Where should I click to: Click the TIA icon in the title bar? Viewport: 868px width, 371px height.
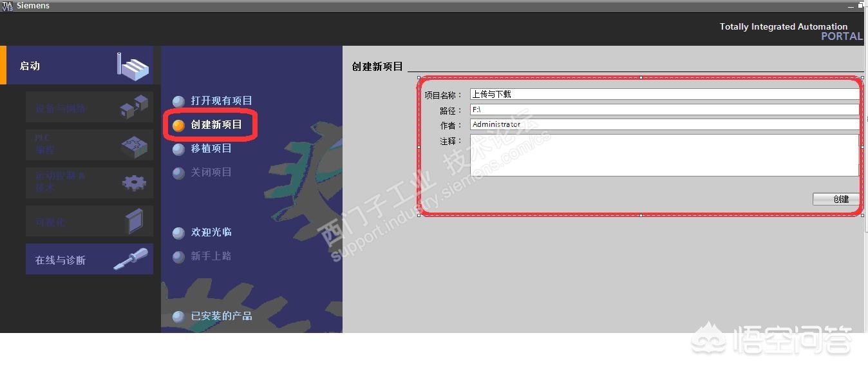tap(6, 5)
